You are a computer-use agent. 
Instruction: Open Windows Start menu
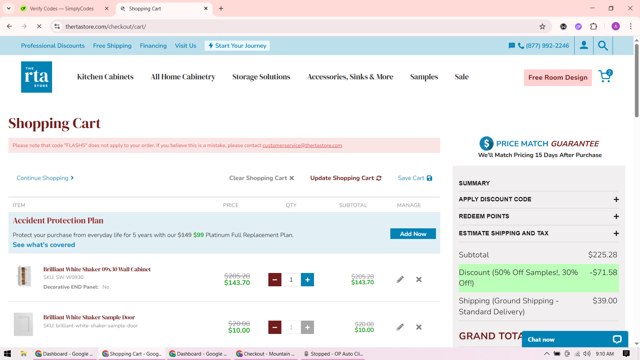coord(7,353)
